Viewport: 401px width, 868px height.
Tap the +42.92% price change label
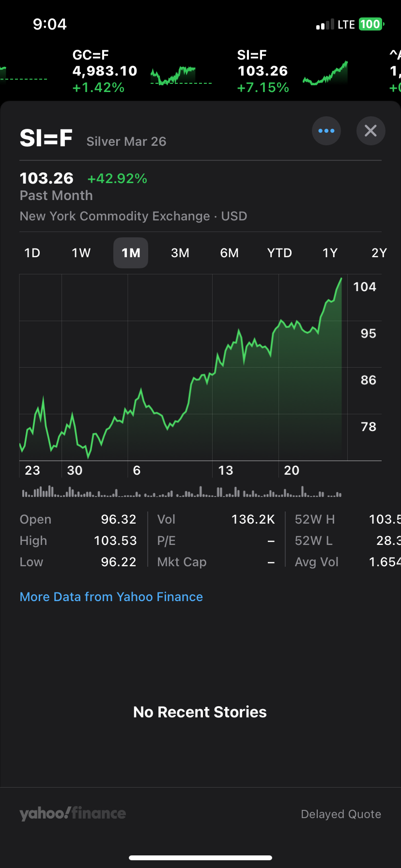click(117, 178)
